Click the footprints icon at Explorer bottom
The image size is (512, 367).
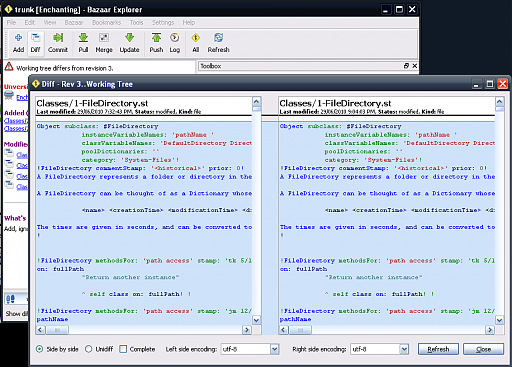10,299
